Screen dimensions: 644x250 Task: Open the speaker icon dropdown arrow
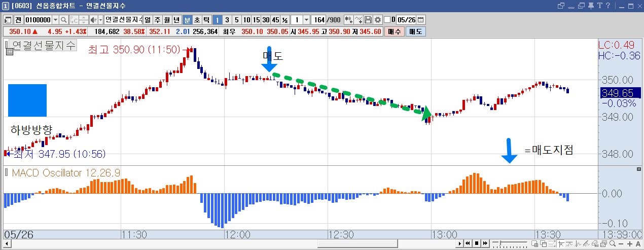(100, 20)
